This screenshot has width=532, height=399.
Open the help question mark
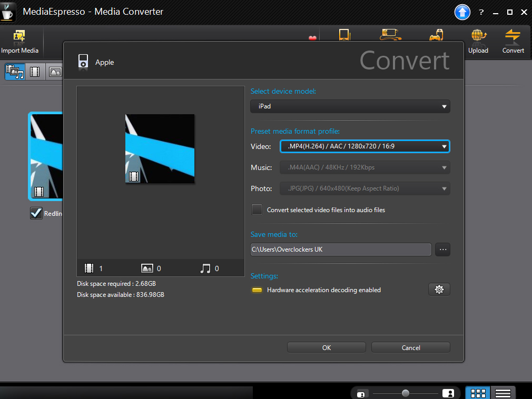(481, 12)
